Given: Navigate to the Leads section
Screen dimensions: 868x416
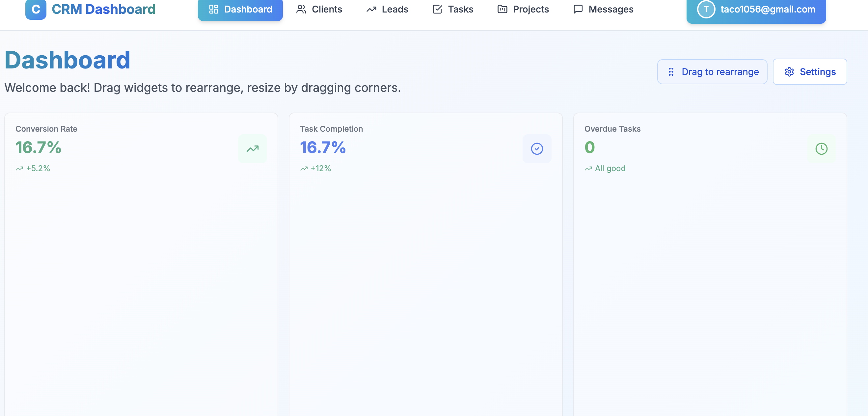Looking at the screenshot, I should click(x=388, y=10).
